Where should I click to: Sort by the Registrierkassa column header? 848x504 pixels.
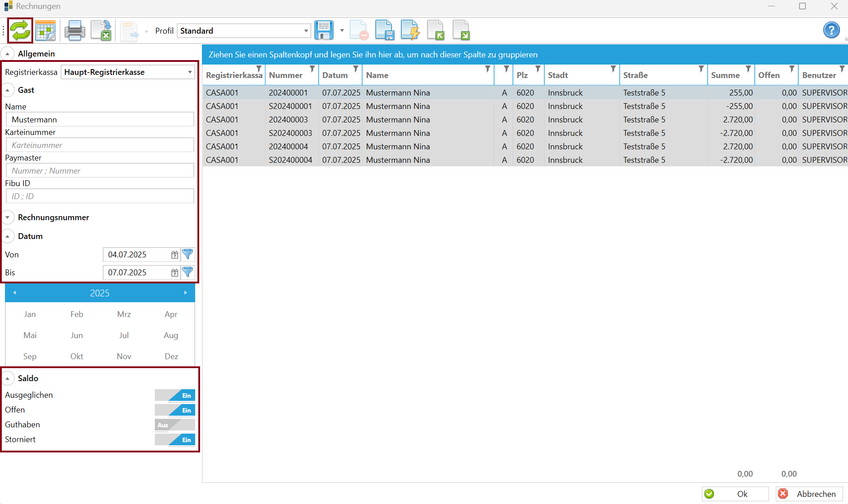point(234,75)
